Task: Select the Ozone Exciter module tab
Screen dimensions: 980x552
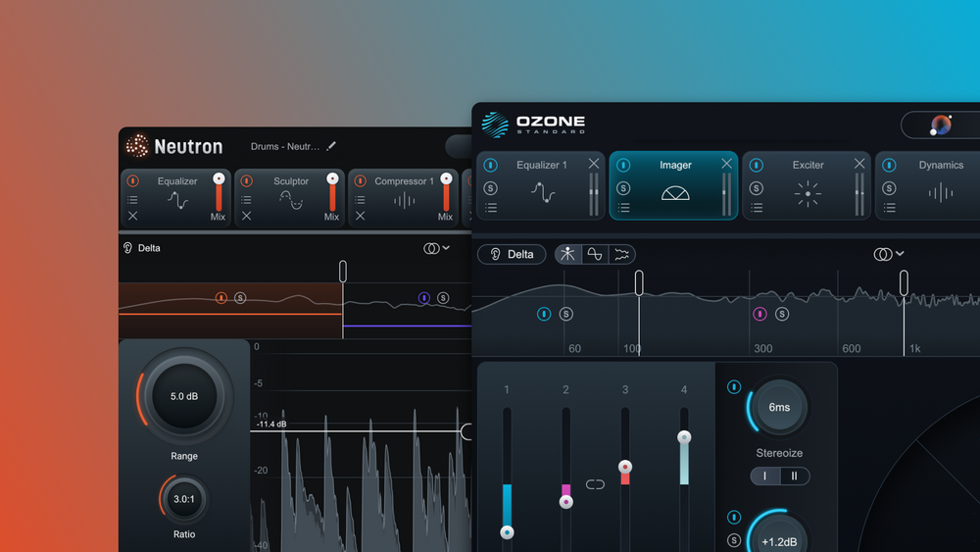Action: (x=807, y=185)
